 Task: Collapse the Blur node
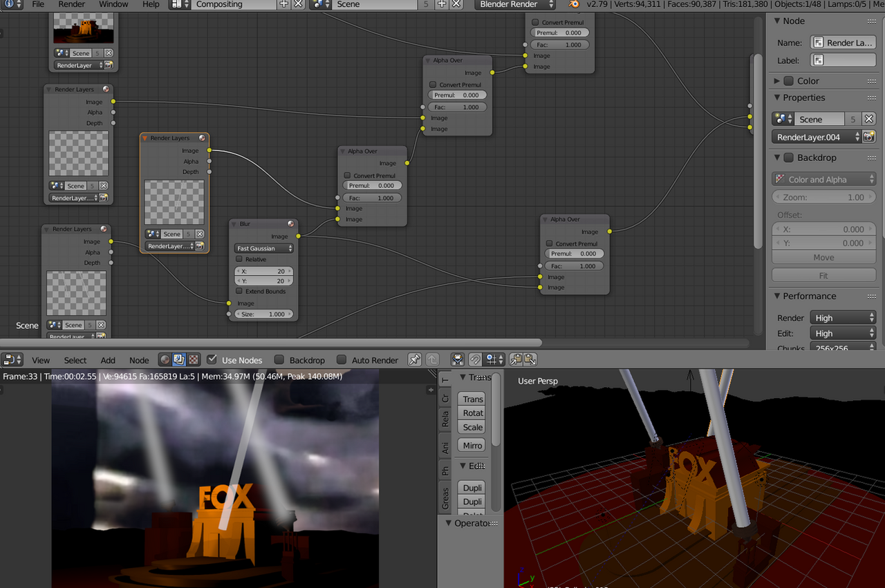pyautogui.click(x=235, y=224)
